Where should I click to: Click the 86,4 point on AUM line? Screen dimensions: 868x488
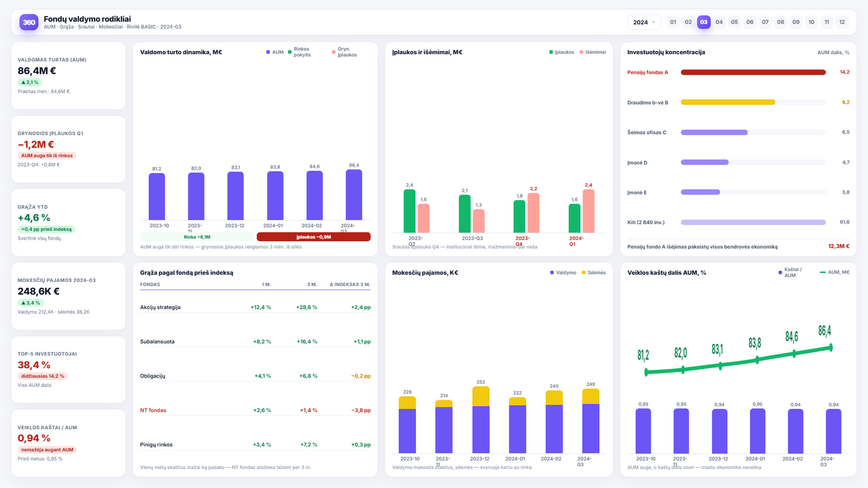(831, 348)
